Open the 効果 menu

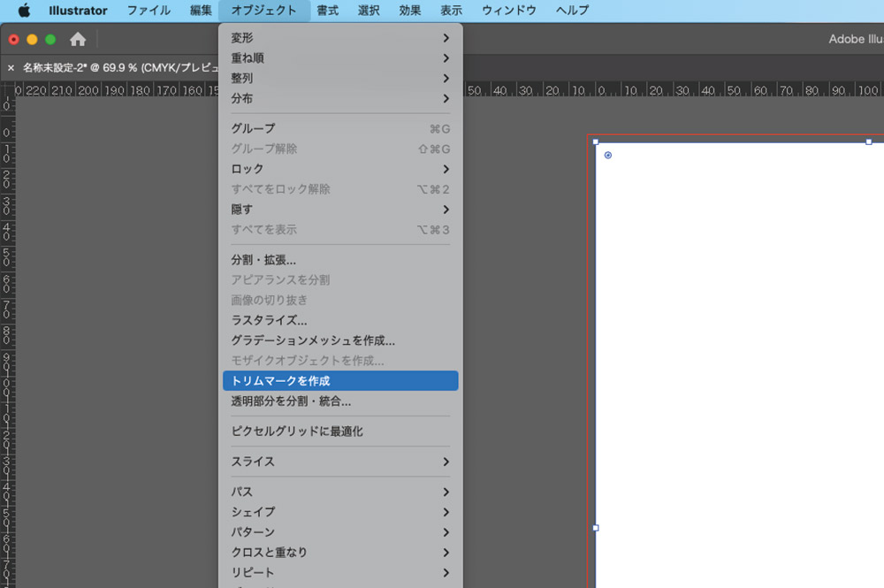click(409, 11)
